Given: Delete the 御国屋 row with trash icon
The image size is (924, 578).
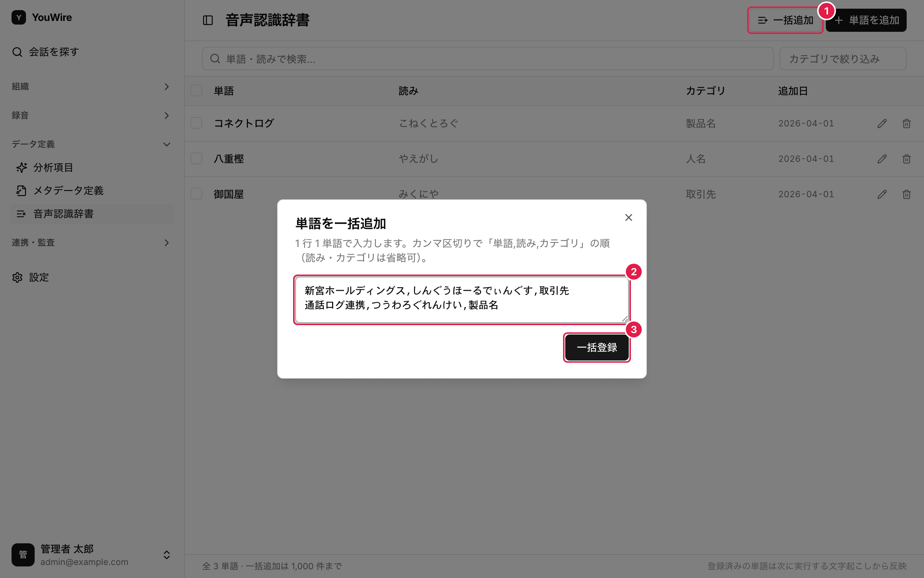Looking at the screenshot, I should (x=906, y=195).
